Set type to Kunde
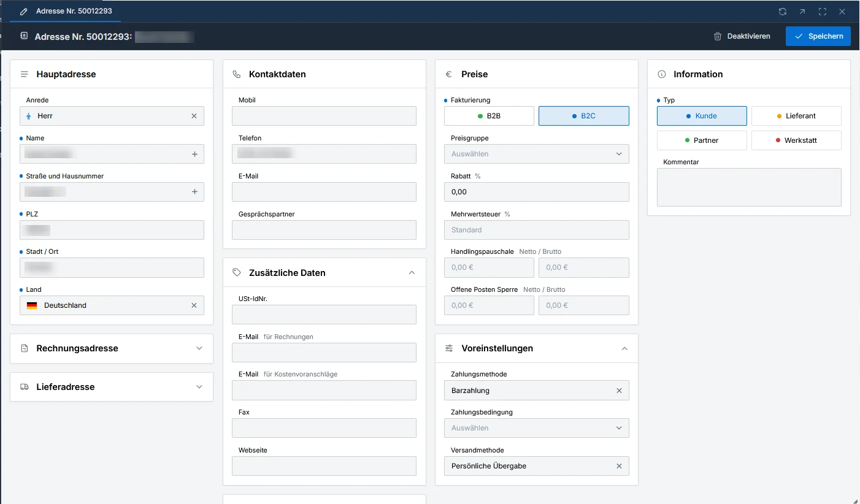This screenshot has width=860, height=504. (702, 116)
